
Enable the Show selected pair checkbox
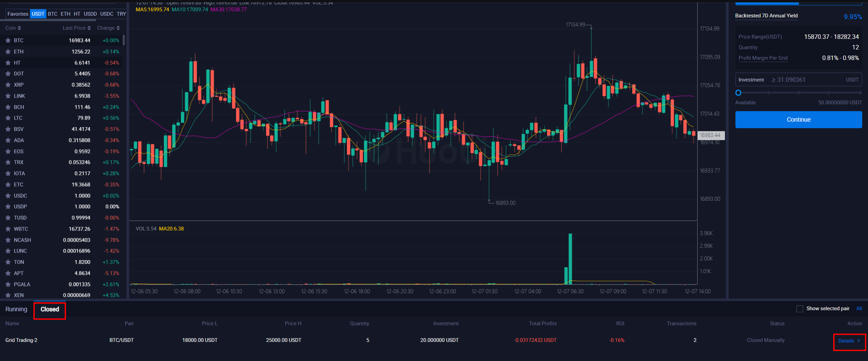point(799,309)
